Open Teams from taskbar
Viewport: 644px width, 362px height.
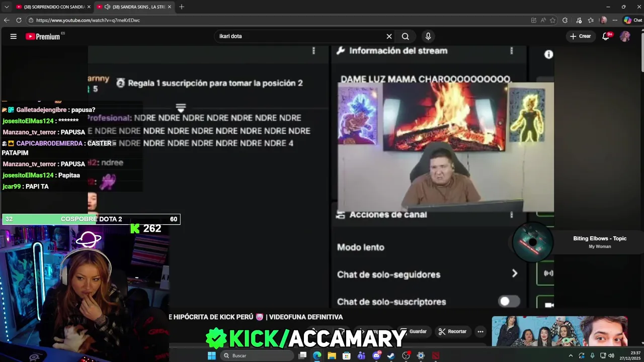coord(361,355)
